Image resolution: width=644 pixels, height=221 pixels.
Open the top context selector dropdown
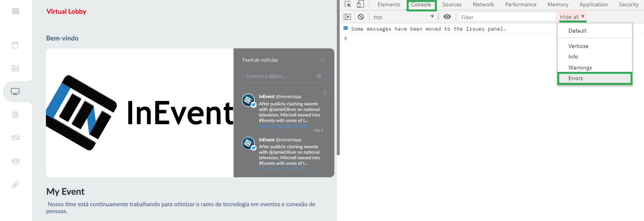click(404, 17)
